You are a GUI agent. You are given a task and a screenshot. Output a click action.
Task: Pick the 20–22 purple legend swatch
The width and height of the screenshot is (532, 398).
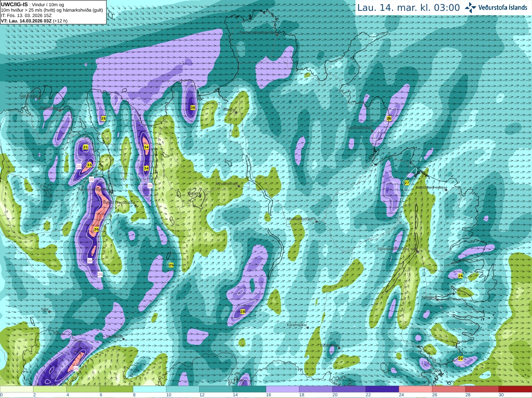pos(349,389)
